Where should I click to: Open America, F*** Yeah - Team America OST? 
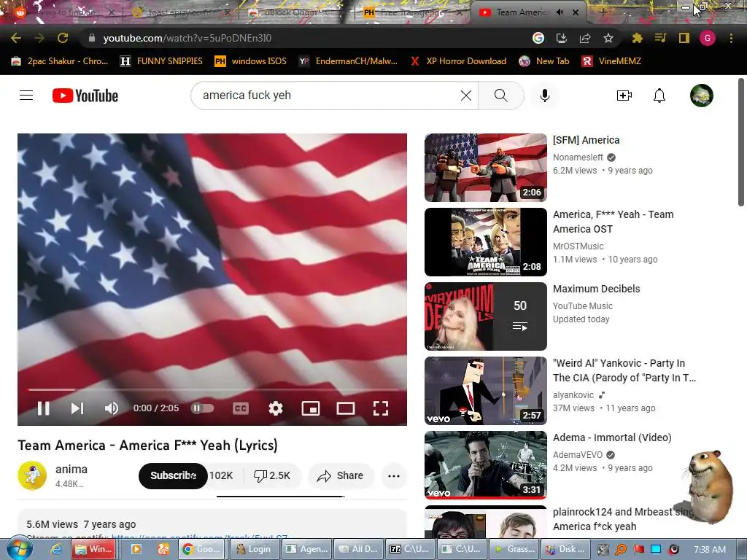coord(613,222)
